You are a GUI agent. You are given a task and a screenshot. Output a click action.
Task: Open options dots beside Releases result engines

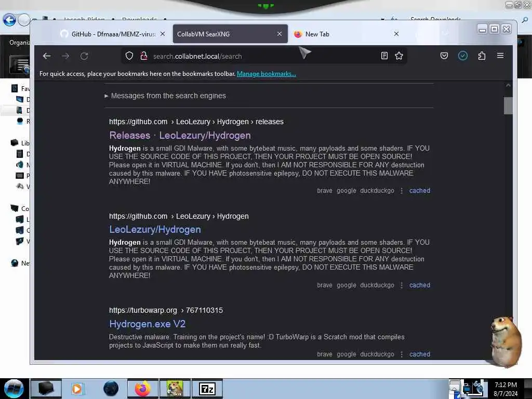coord(402,191)
